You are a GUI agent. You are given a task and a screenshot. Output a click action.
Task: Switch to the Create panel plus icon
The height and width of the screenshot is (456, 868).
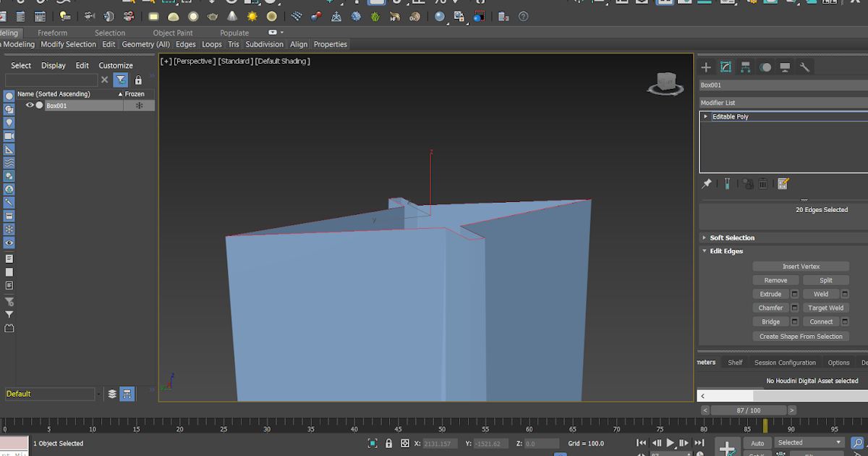tap(705, 67)
